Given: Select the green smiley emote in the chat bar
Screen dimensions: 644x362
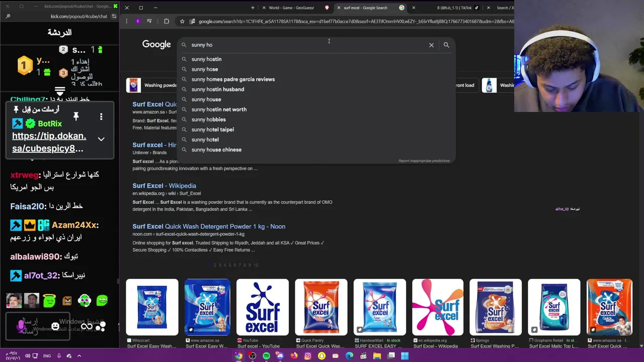Looking at the screenshot, I should click(x=102, y=301).
